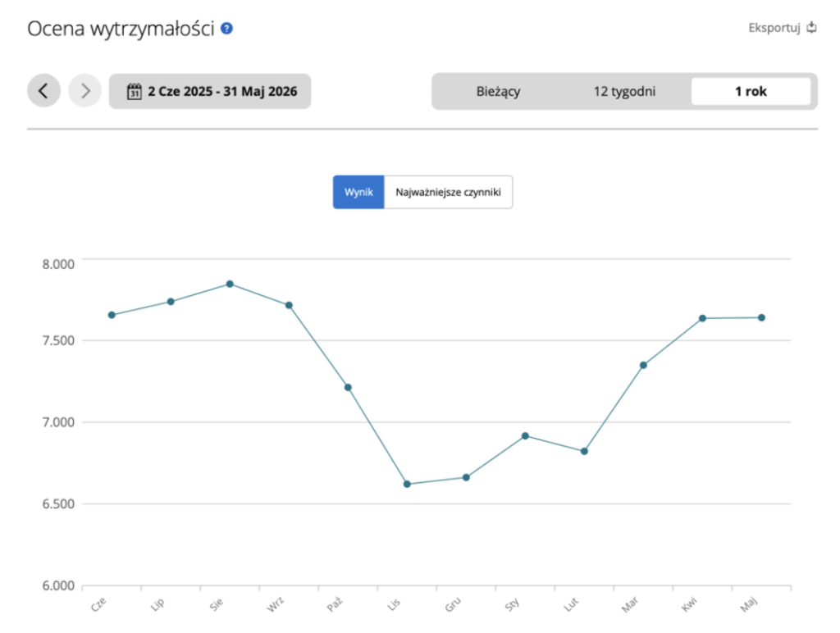Click the 8.000 y-axis label
The image size is (840, 633).
58,264
